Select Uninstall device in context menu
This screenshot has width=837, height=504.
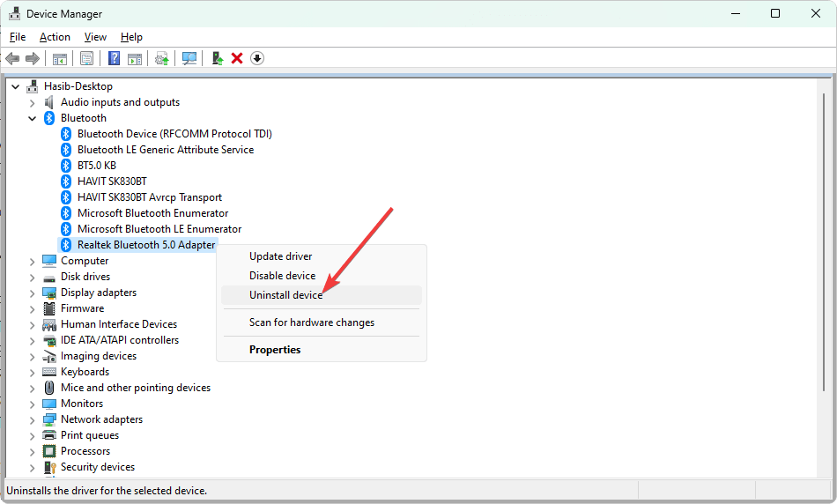pyautogui.click(x=322, y=294)
